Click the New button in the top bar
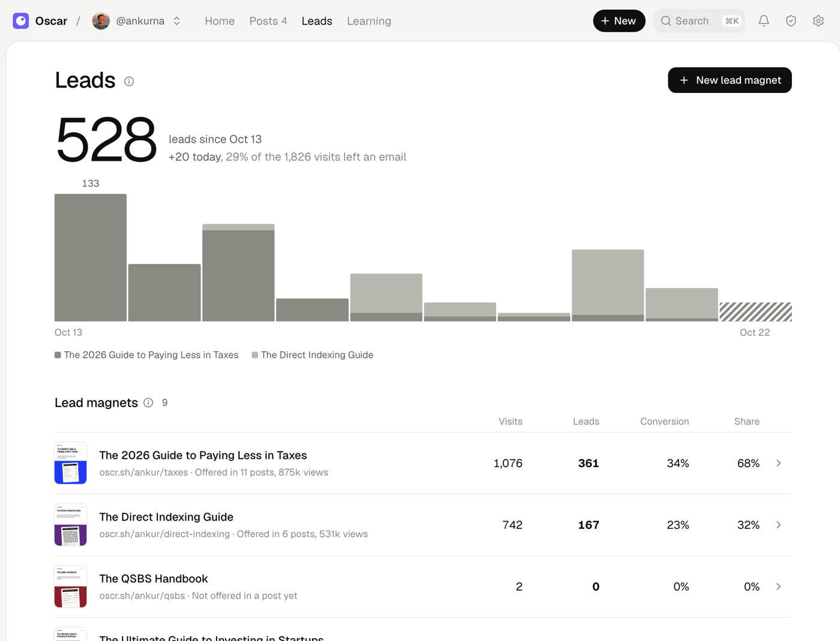The image size is (840, 641). (x=619, y=21)
